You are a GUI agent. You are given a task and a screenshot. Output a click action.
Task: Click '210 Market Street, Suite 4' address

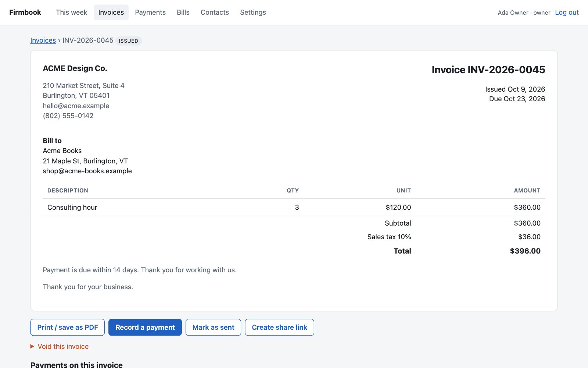pos(84,85)
